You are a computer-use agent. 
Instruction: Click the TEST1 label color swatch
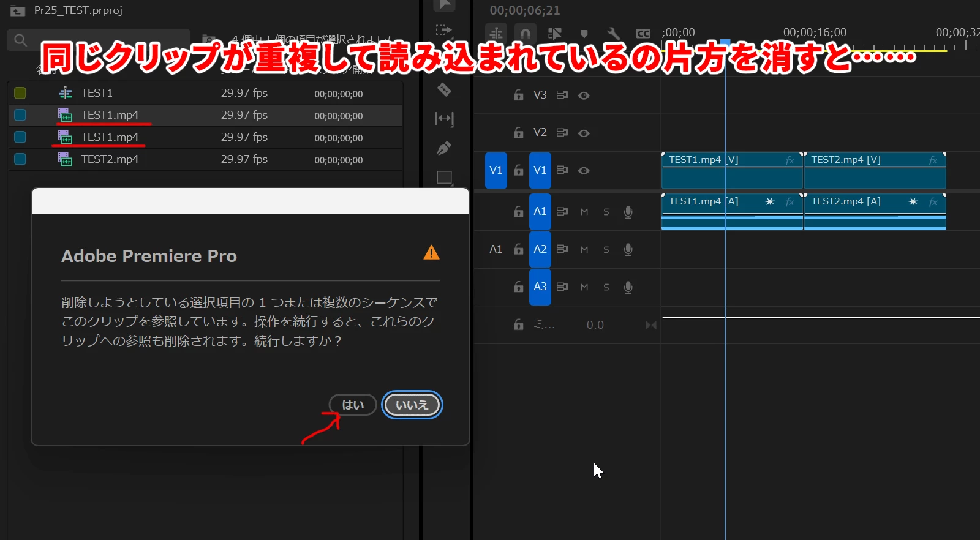pos(20,93)
